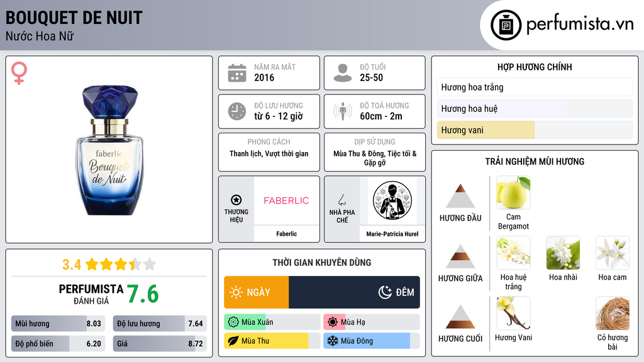Screen dimensions: 644x362
Task: Click the calendar icon next to Năm ra mắt
Action: click(237, 73)
